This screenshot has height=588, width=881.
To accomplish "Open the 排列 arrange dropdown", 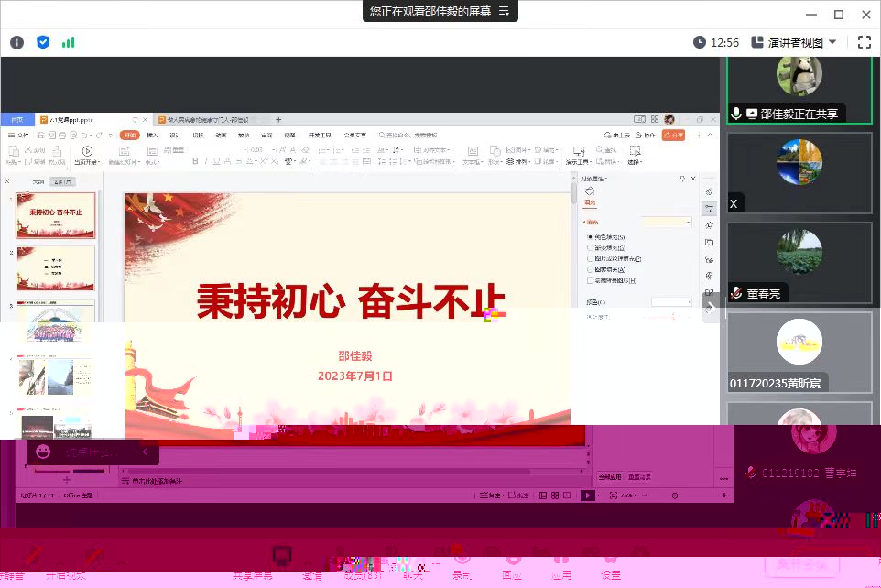I will (517, 162).
